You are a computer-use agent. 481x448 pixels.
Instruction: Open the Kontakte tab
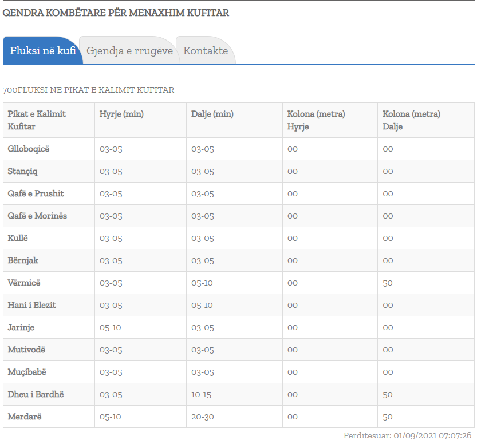tap(206, 51)
